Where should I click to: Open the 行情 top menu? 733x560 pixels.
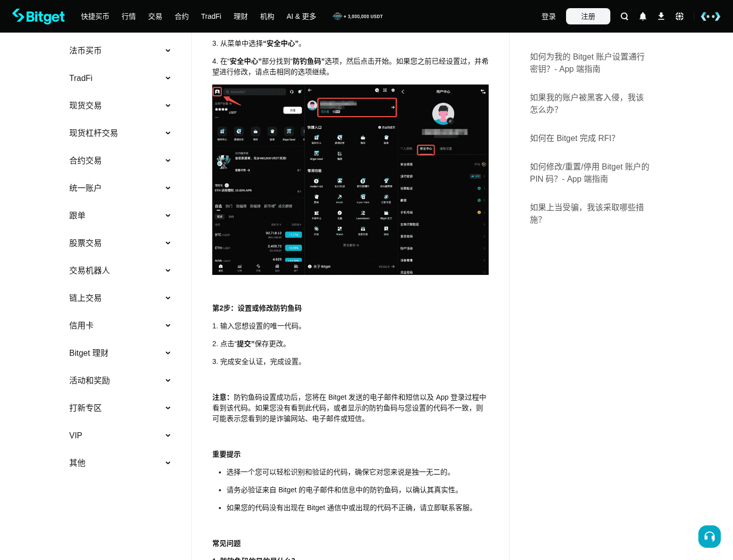(129, 16)
